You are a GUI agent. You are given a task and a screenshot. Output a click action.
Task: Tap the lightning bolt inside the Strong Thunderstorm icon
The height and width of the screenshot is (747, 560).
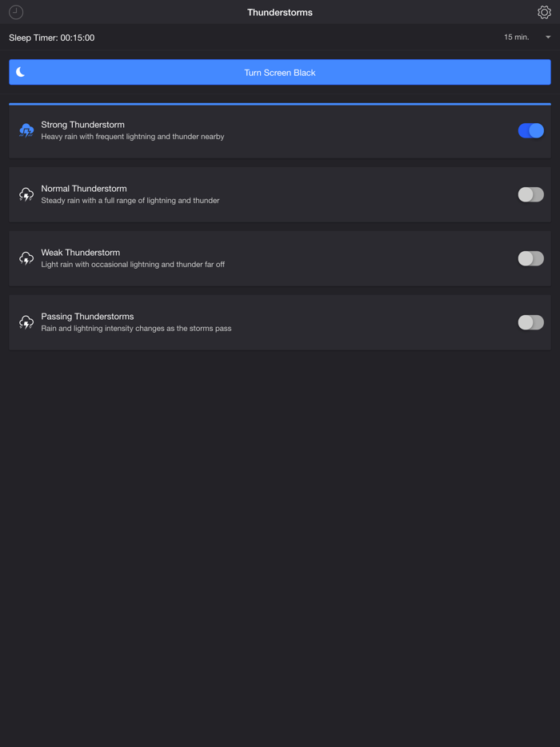pos(26,131)
